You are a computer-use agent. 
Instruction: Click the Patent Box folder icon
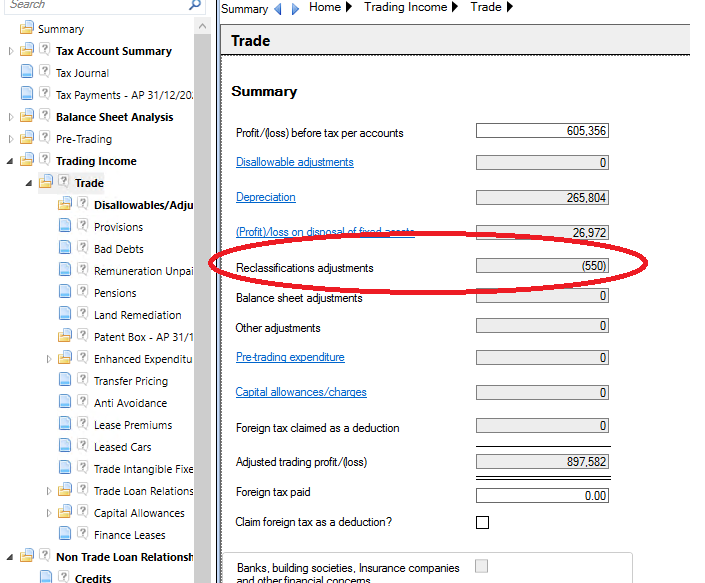click(64, 335)
